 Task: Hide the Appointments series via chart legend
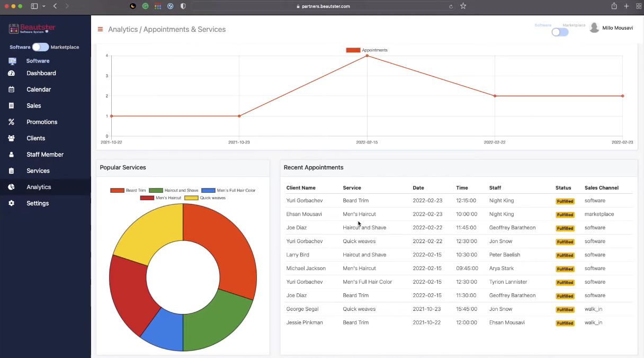(367, 50)
